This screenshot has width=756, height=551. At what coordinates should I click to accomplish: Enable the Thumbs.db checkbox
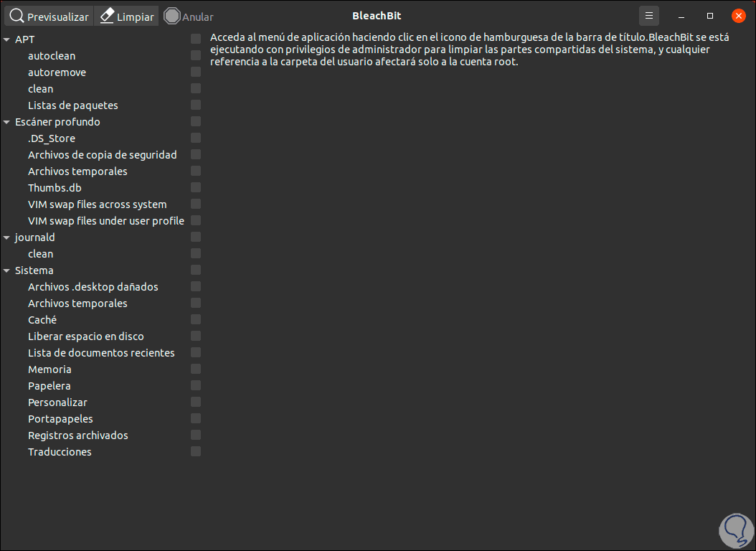[196, 187]
